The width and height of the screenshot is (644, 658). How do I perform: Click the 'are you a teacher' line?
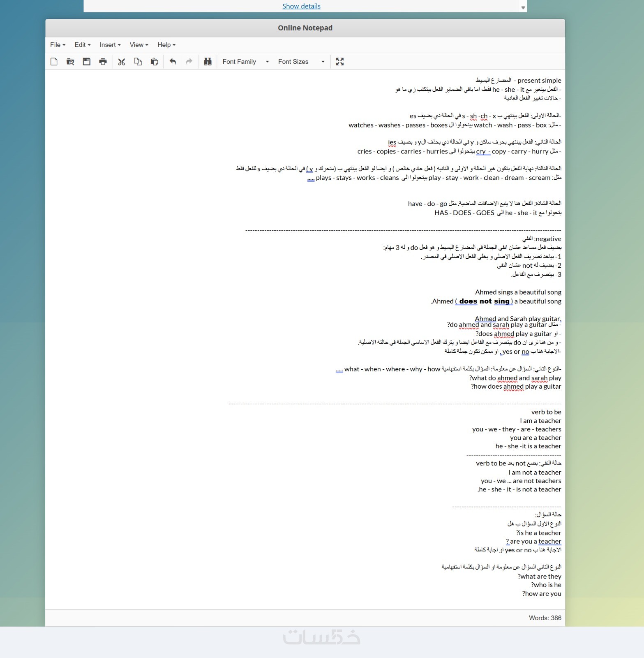533,541
